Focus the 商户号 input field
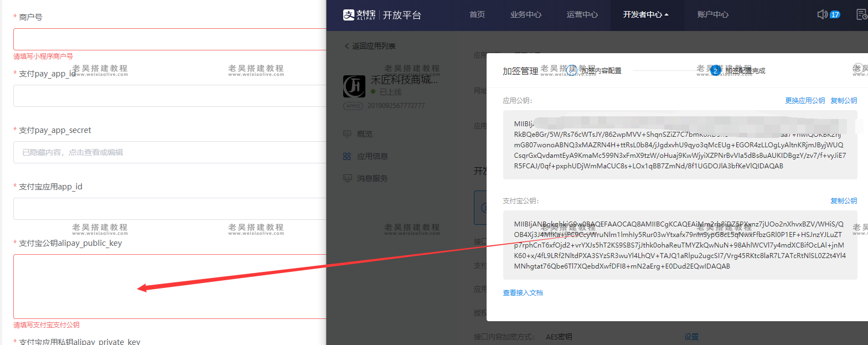The image size is (868, 345). coord(169,39)
